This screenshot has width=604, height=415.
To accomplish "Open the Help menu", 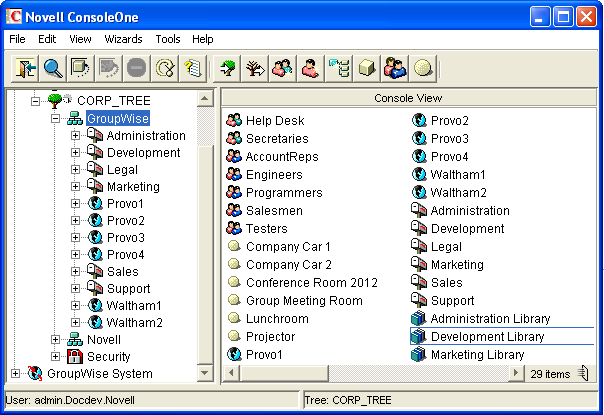I will [x=203, y=39].
